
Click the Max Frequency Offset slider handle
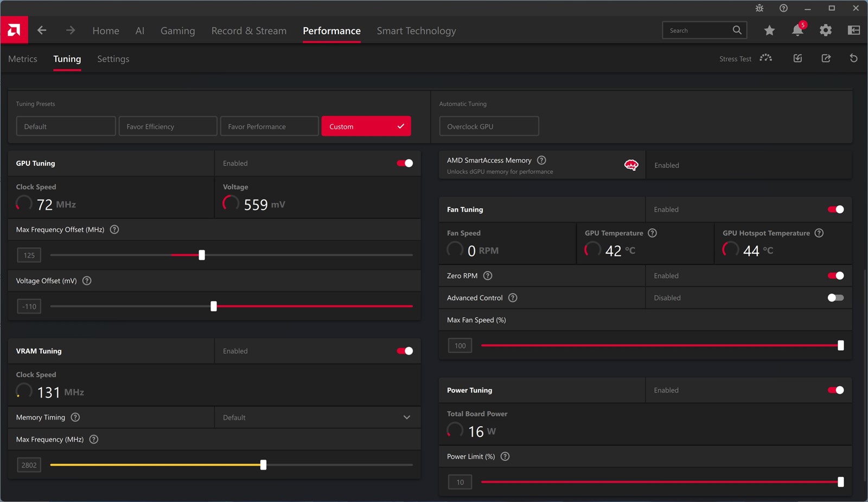[x=202, y=255]
